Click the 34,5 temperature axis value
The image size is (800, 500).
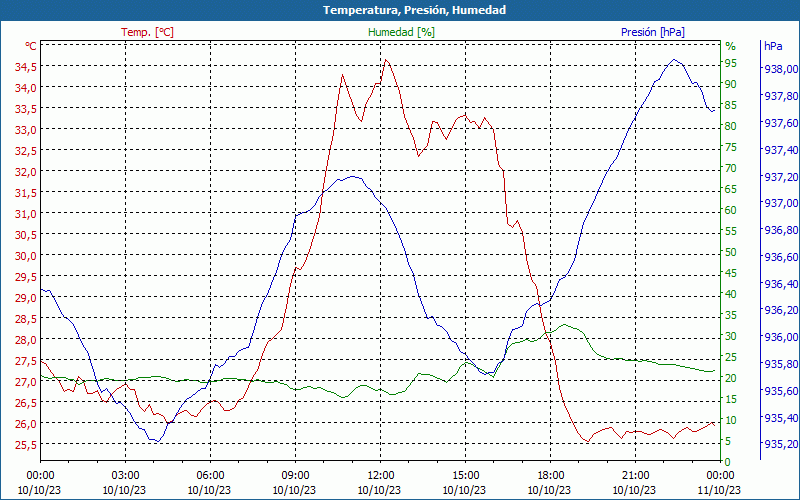click(x=24, y=67)
